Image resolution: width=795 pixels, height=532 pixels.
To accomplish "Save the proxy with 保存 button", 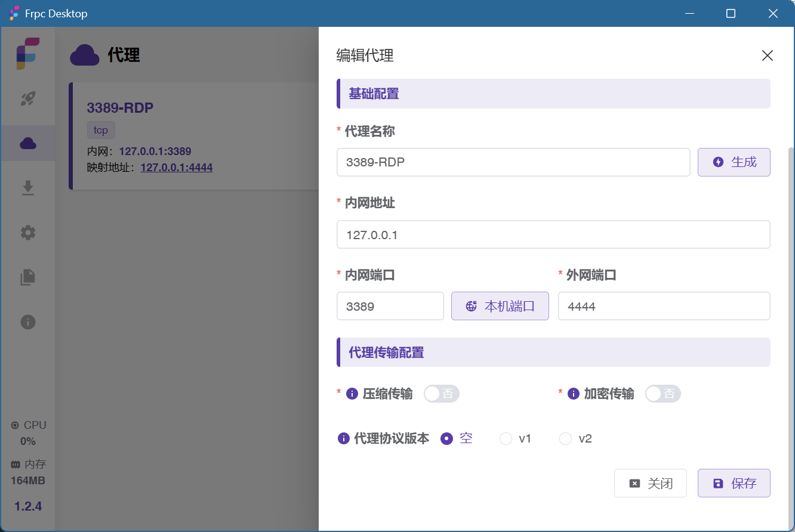I will [734, 483].
